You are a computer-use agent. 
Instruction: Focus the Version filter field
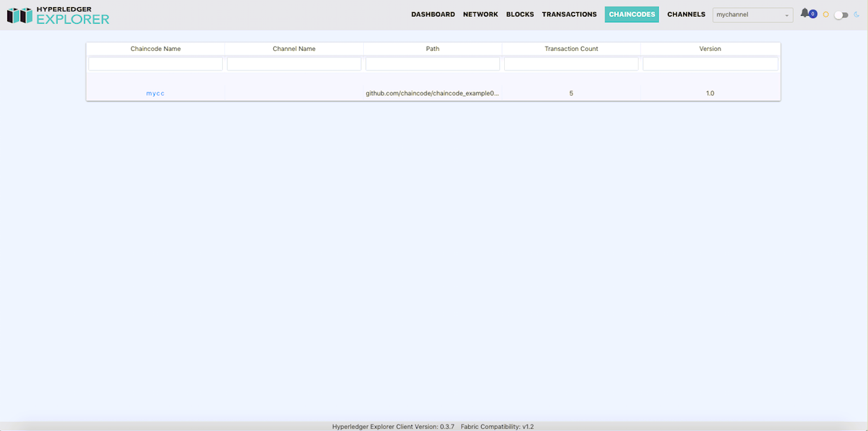coord(711,64)
